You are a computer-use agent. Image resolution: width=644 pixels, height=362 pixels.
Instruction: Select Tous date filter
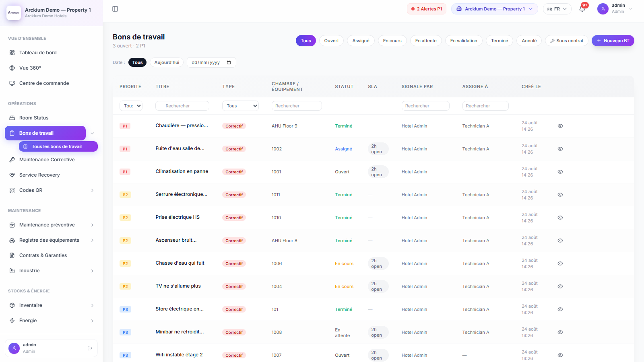point(137,62)
